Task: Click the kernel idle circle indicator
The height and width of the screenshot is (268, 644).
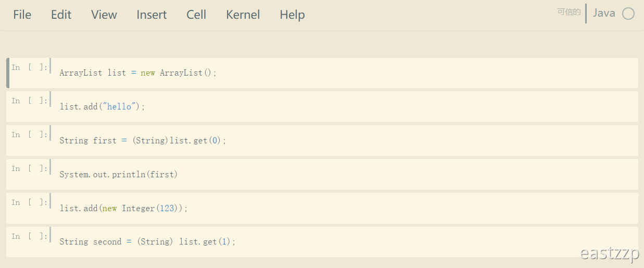Action: point(628,14)
